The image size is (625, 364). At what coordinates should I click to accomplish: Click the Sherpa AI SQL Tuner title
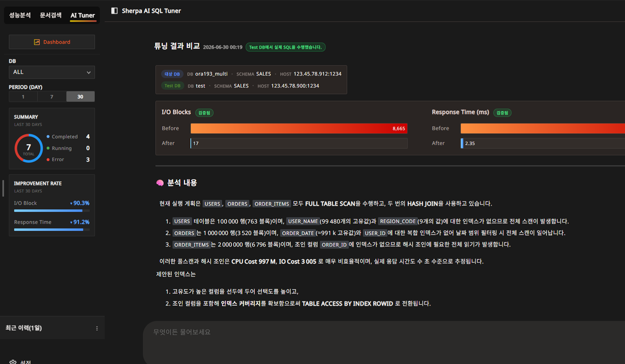[151, 11]
